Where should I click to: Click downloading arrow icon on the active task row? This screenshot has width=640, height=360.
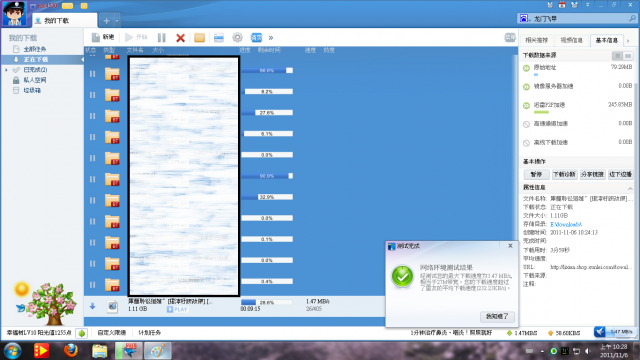(x=93, y=306)
